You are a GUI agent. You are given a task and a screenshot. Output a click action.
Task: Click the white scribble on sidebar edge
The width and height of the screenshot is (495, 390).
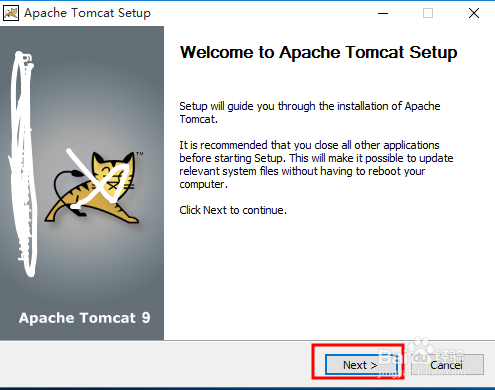coord(23,163)
